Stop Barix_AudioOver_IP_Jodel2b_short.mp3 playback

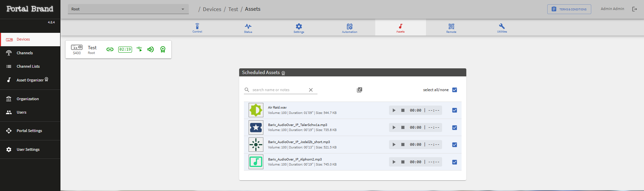(403, 144)
